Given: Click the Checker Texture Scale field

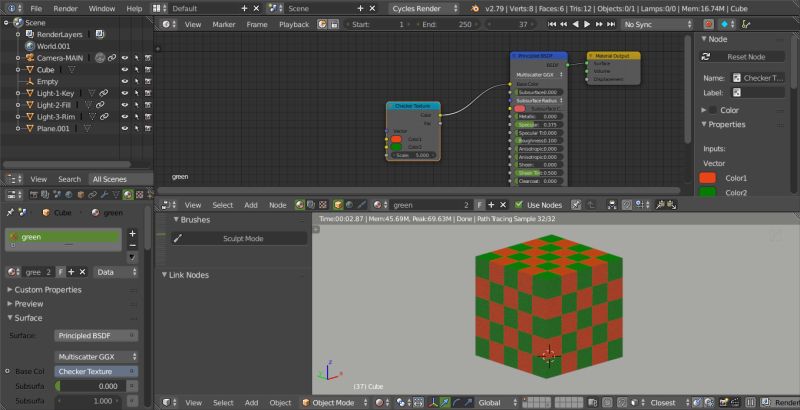Looking at the screenshot, I should [413, 155].
